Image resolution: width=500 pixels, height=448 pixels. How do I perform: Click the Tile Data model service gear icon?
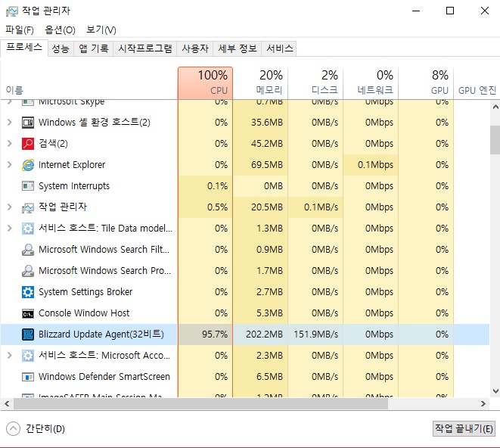(x=28, y=229)
